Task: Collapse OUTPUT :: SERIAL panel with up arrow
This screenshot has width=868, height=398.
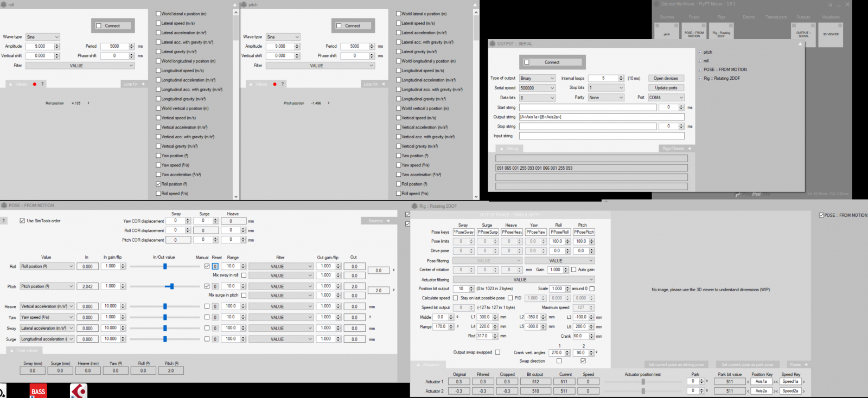Action: click(x=800, y=44)
